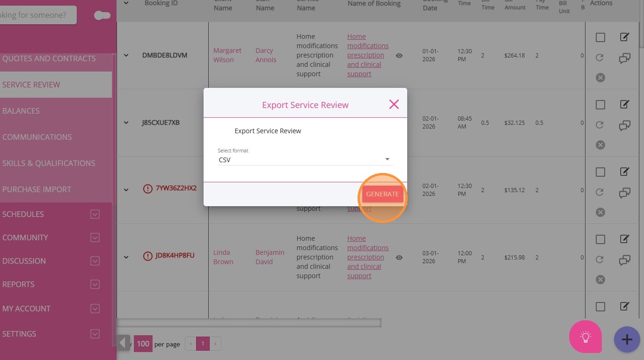Click the refresh icon for booking DMBDE8LDVM
This screenshot has height=360, width=644.
pyautogui.click(x=600, y=58)
